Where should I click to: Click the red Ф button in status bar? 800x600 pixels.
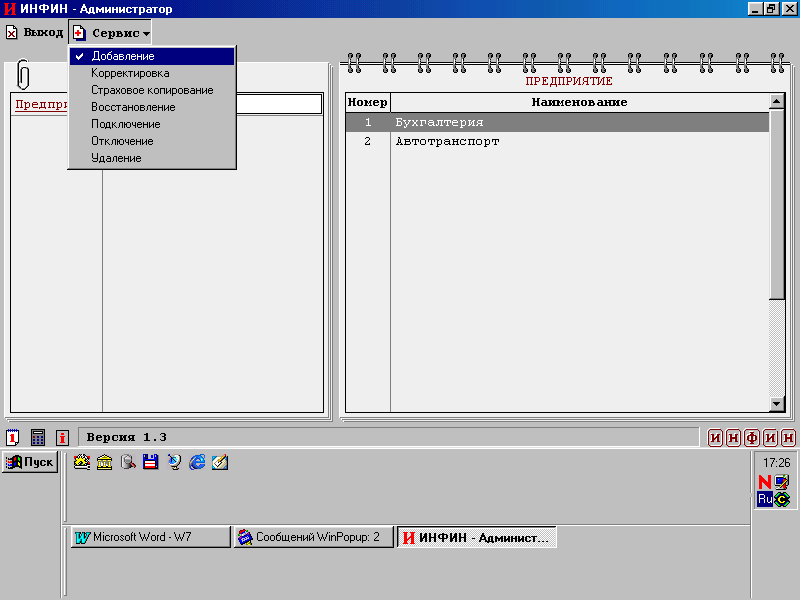(x=752, y=438)
